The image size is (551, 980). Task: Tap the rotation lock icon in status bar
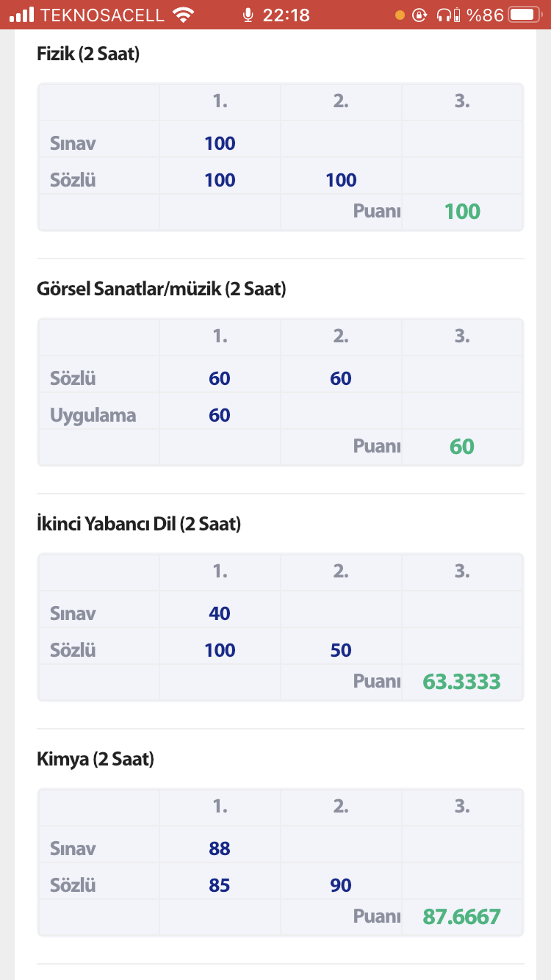pos(419,15)
